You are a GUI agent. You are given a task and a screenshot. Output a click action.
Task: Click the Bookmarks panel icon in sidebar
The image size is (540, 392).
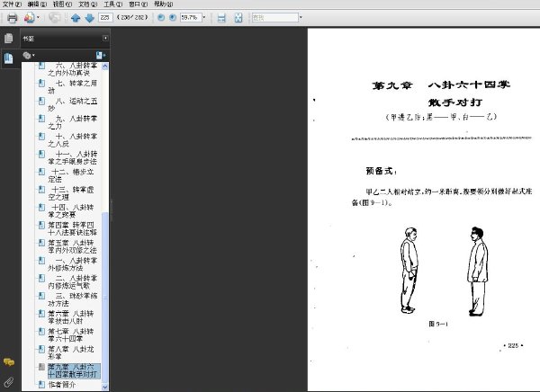click(9, 58)
